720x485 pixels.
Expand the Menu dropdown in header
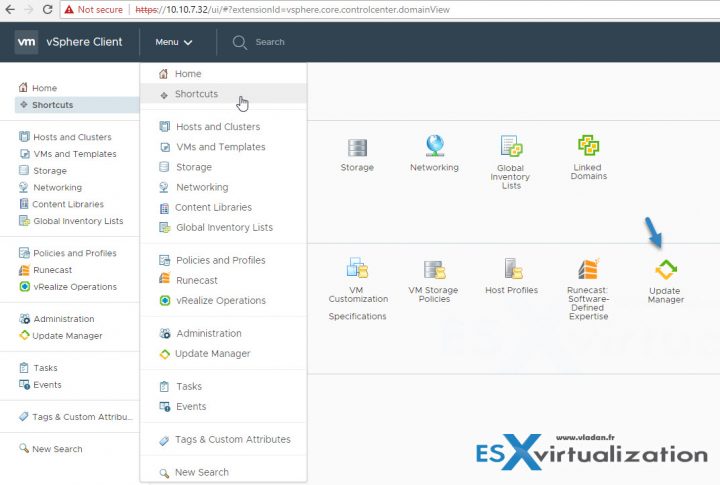(173, 42)
